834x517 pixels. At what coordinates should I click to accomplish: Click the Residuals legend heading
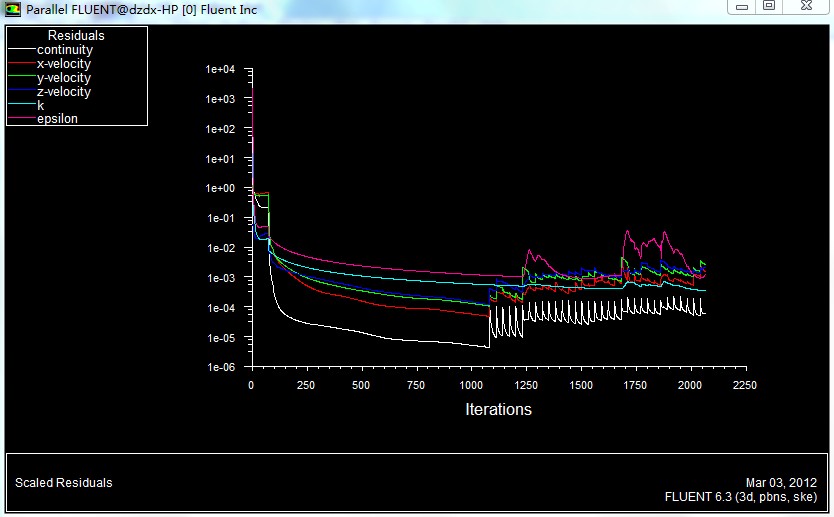pos(76,36)
